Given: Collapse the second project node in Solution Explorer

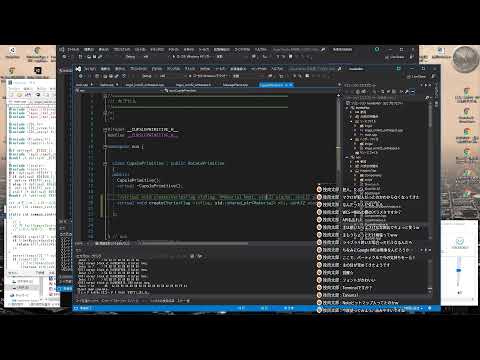Looking at the screenshot, I should coord(347,157).
